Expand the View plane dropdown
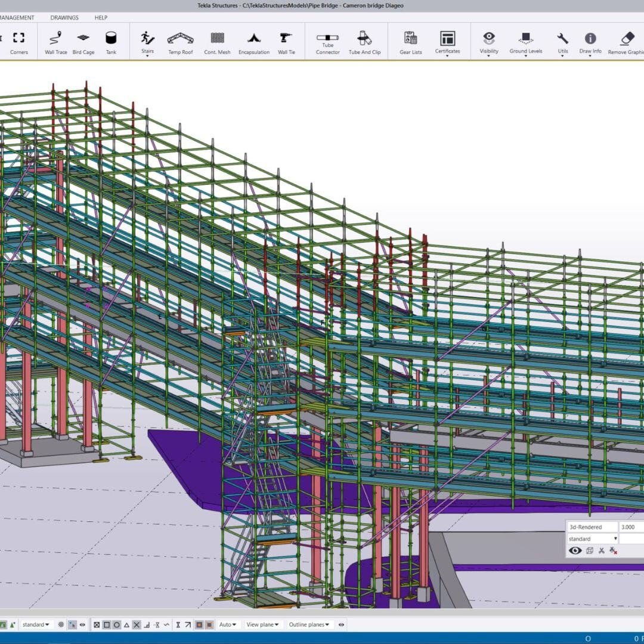This screenshot has height=644, width=644. tap(264, 624)
